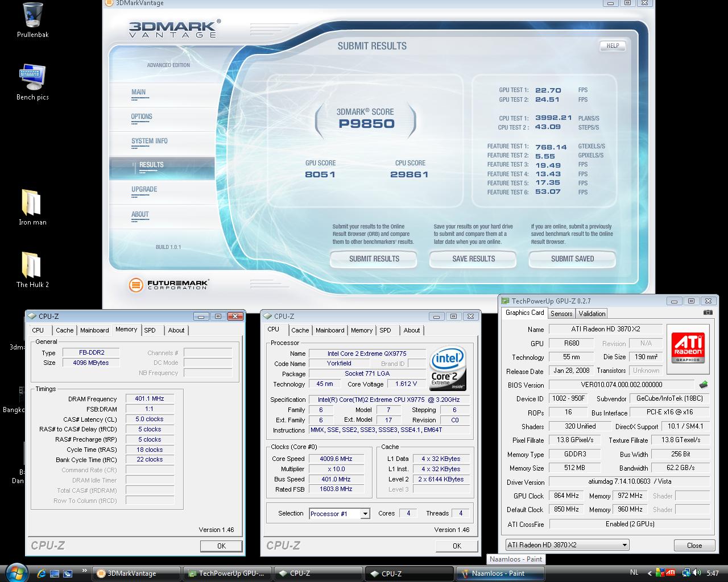Viewport: 728px width, 582px height.
Task: Click OK in the CPU-Z Memory window
Action: pos(221,546)
